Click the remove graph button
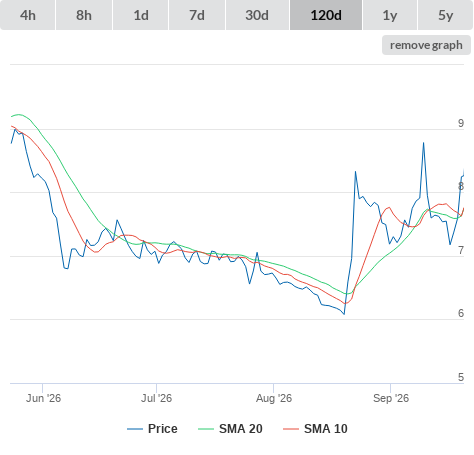 (426, 45)
